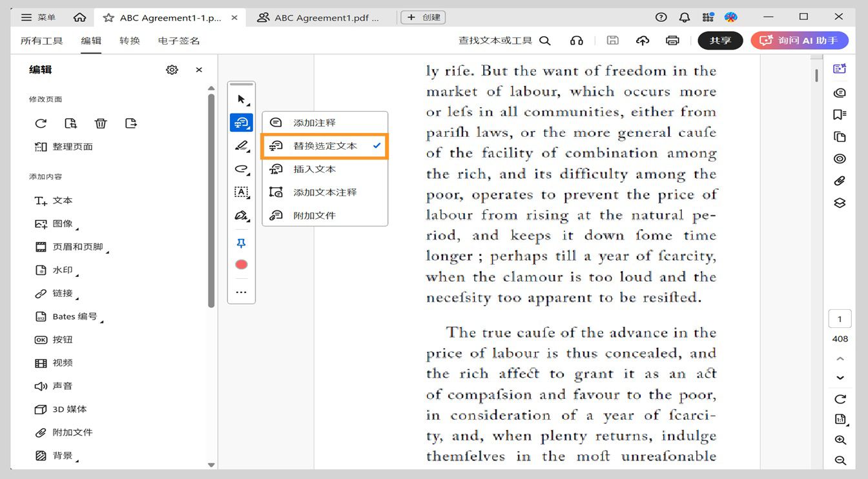The height and width of the screenshot is (479, 868).
Task: Expand the Bates 编号 options
Action: [68, 317]
